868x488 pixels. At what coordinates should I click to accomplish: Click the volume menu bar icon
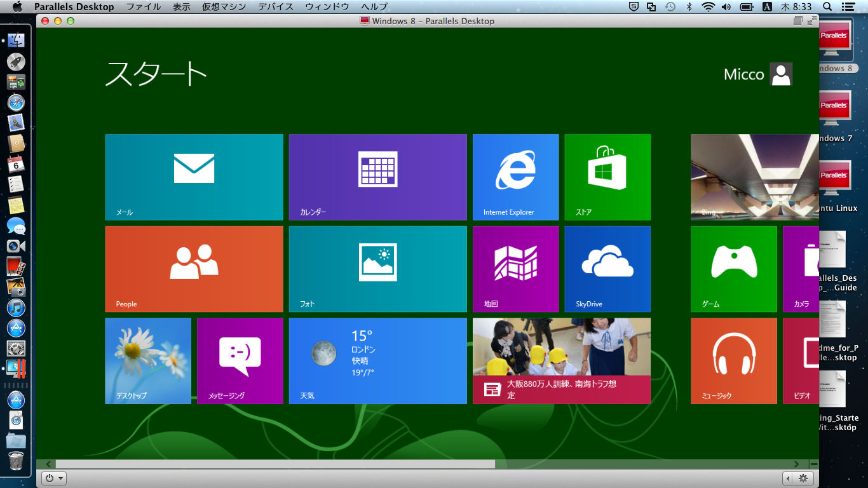(727, 6)
